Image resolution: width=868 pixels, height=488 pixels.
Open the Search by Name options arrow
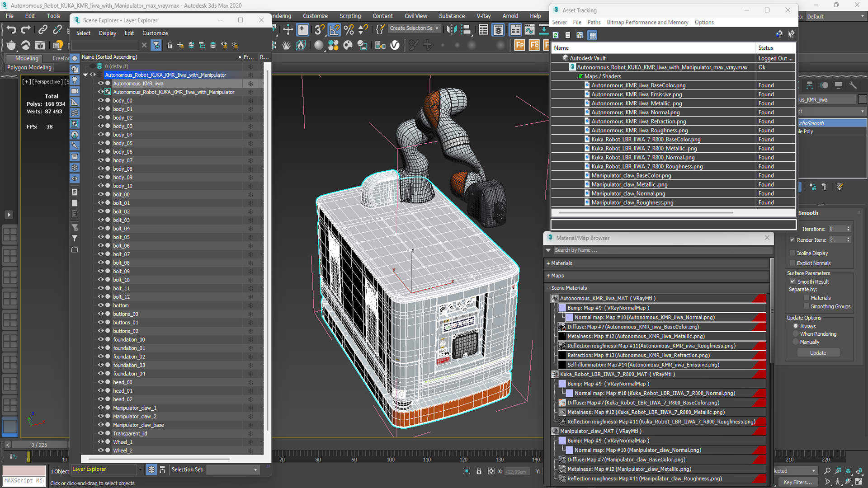548,250
